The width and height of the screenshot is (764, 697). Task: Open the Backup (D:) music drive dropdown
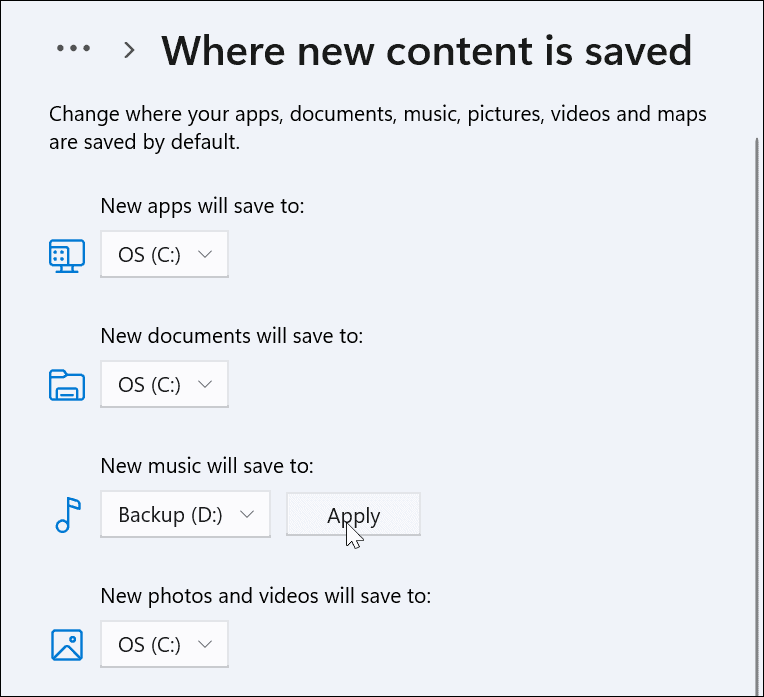185,515
